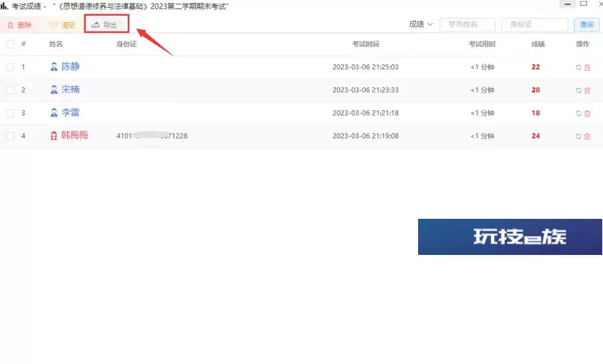Image resolution: width=603 pixels, height=364 pixels.
Task: Open student name link 陈静
Action: [x=70, y=67]
